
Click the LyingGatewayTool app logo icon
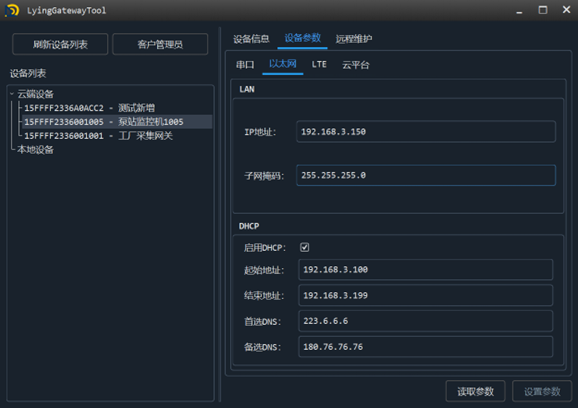(x=12, y=10)
